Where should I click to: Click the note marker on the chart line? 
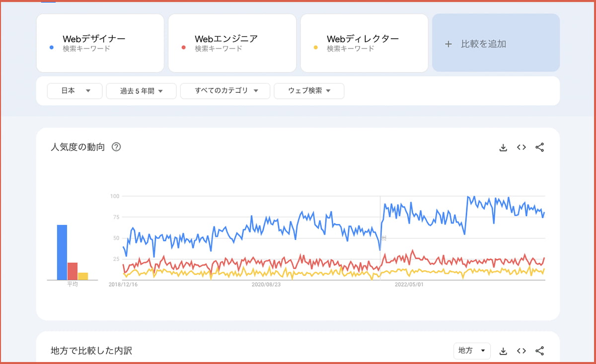tap(383, 238)
